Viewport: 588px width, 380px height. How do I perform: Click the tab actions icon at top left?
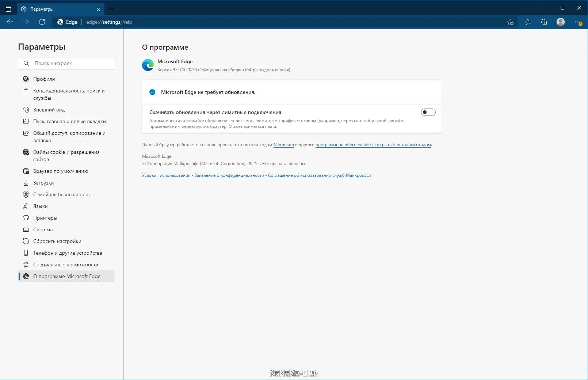click(8, 9)
